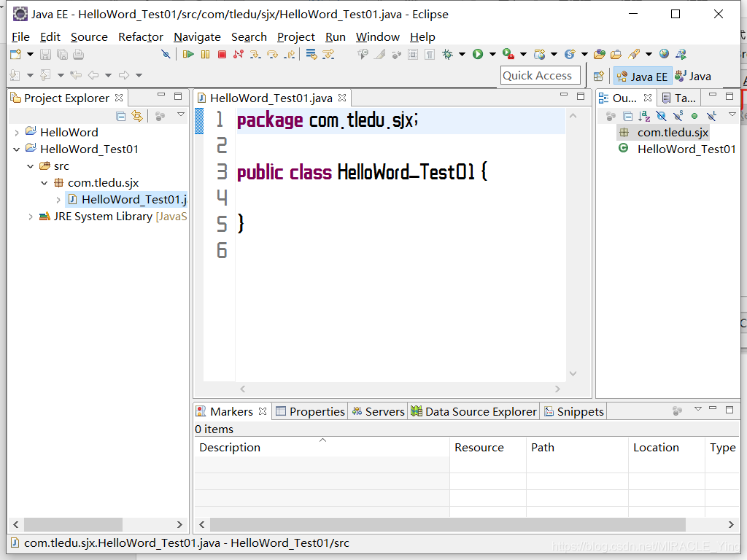Switch to the Task List tab

click(679, 98)
